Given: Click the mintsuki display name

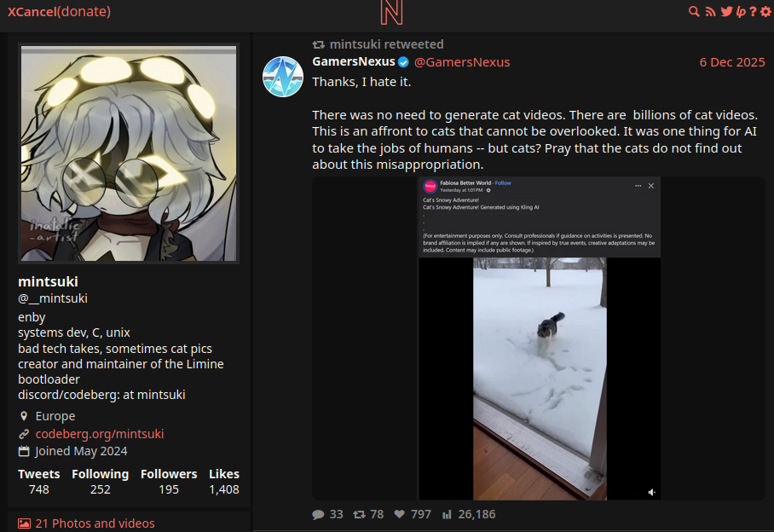Looking at the screenshot, I should [48, 281].
